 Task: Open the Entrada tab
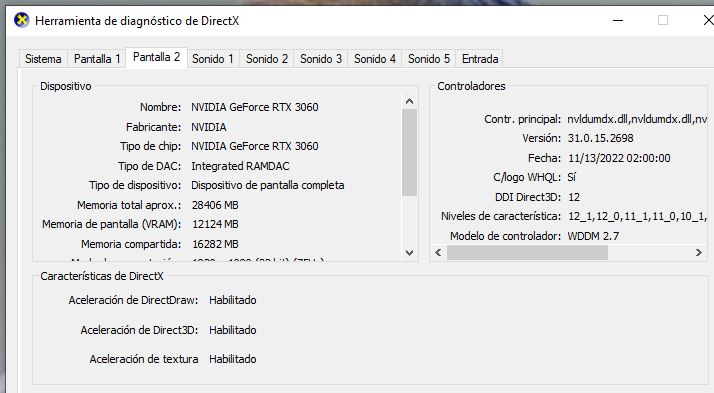click(479, 59)
